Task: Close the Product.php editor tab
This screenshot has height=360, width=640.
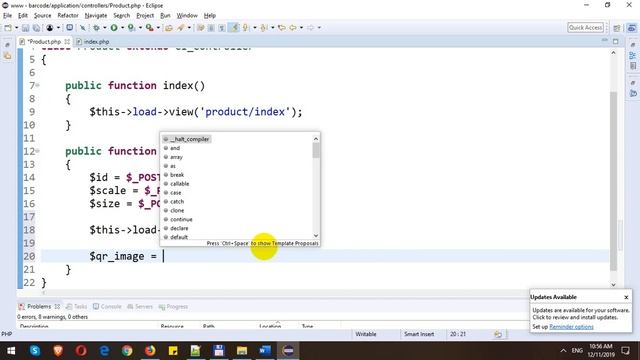Action: (x=67, y=42)
